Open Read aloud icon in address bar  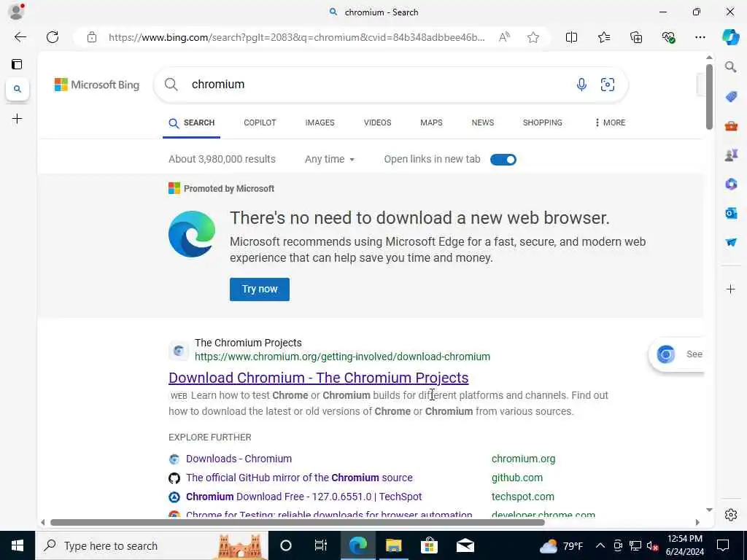(x=505, y=37)
